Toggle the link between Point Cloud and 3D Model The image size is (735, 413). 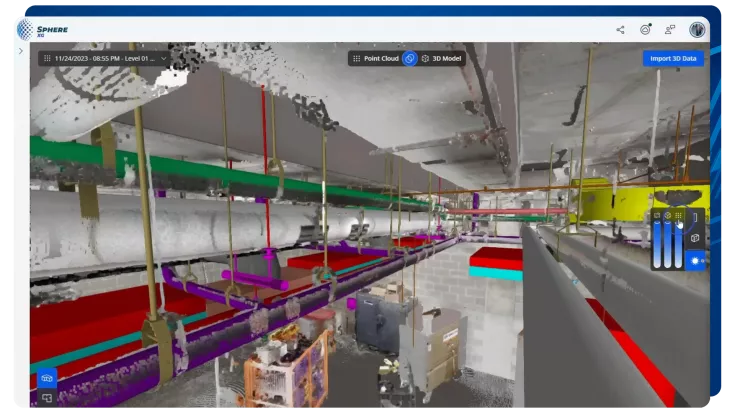click(410, 59)
